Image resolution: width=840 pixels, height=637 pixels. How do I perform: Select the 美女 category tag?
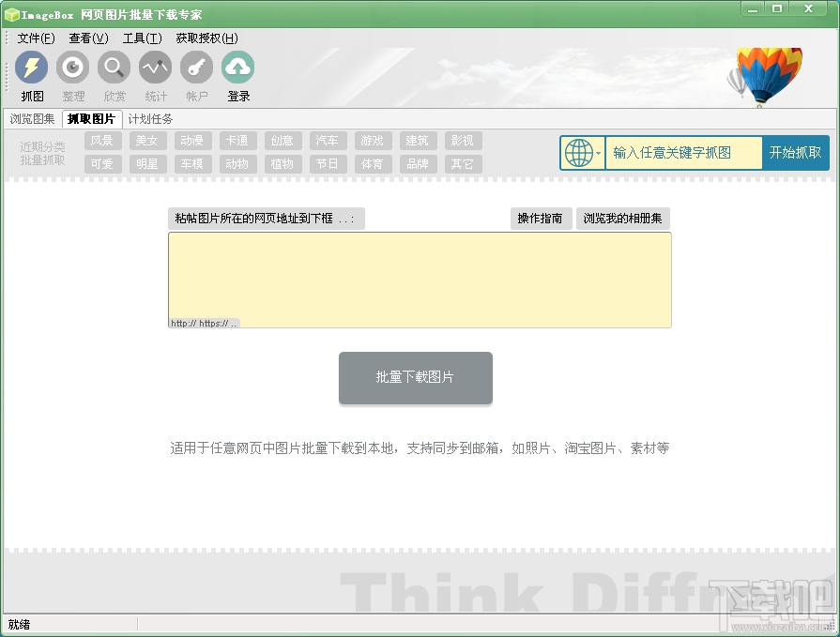(147, 140)
